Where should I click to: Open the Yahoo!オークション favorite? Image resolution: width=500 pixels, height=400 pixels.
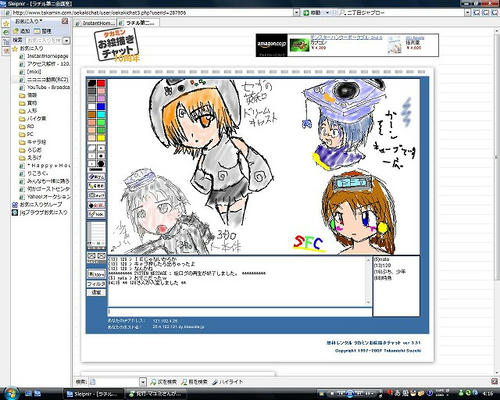[x=45, y=197]
